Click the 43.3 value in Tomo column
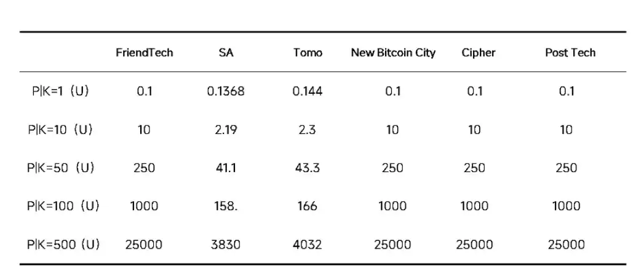This screenshot has height=277, width=644. pyautogui.click(x=308, y=168)
